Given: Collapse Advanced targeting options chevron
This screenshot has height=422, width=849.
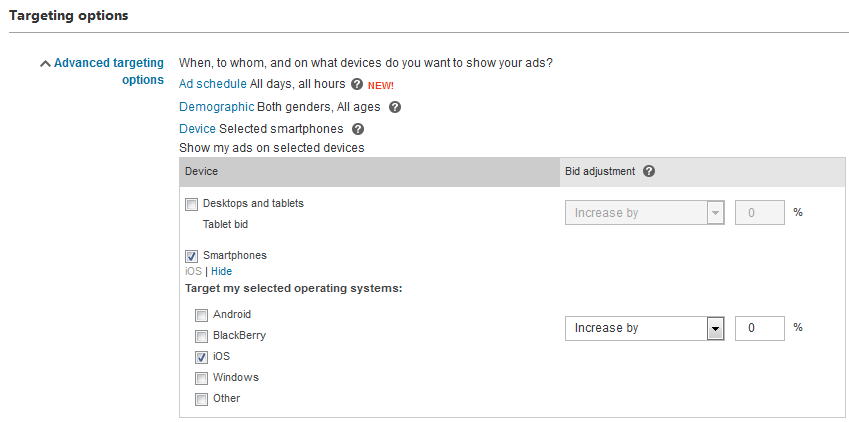Looking at the screenshot, I should [45, 64].
